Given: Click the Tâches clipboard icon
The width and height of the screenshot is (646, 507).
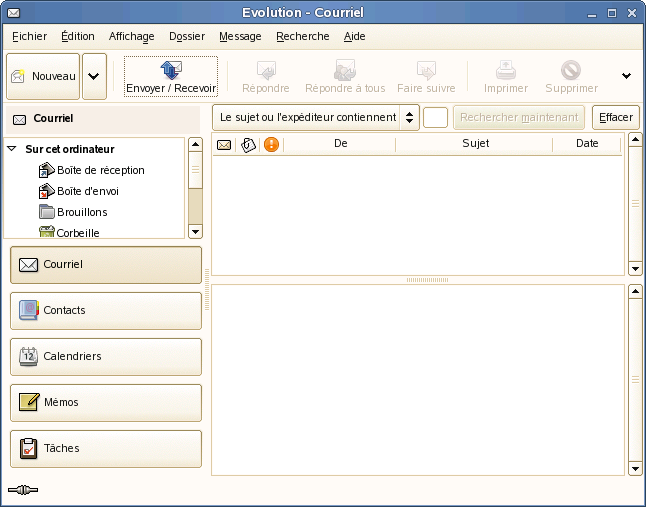Looking at the screenshot, I should 28,448.
